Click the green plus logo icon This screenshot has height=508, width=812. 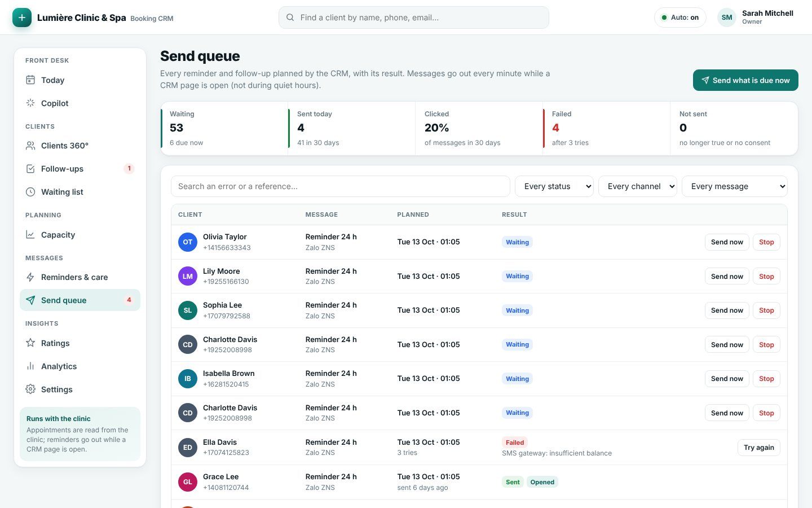click(22, 17)
